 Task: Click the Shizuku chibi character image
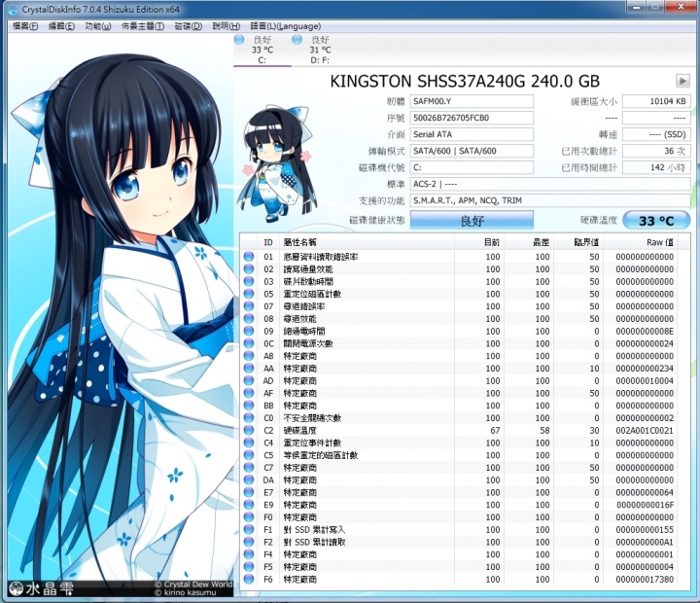pyautogui.click(x=277, y=164)
